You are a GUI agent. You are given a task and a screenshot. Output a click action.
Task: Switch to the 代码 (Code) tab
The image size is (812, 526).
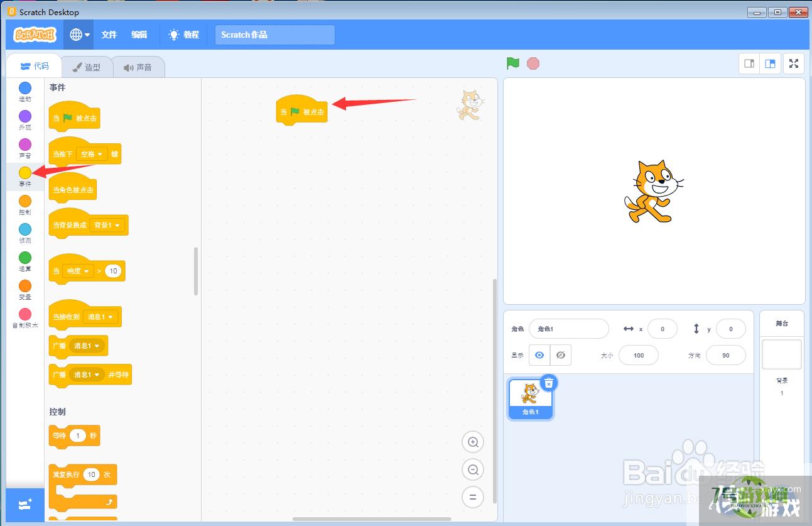coord(34,66)
